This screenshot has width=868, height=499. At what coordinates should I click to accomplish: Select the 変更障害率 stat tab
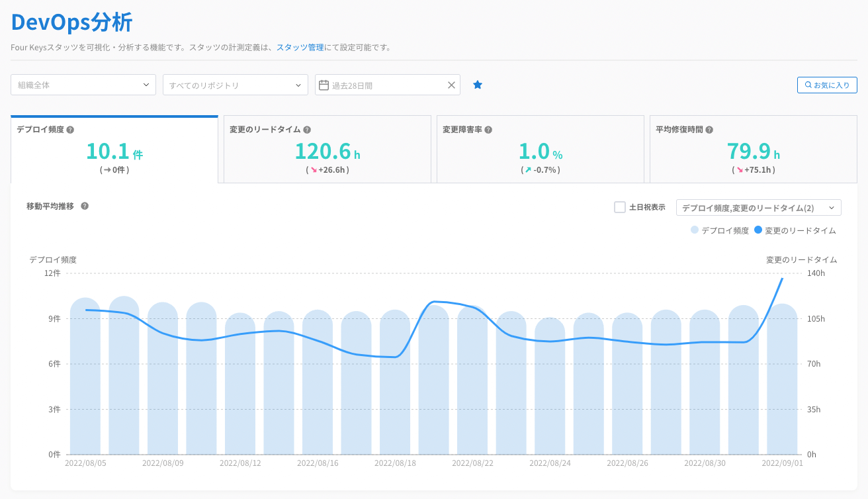coord(541,150)
